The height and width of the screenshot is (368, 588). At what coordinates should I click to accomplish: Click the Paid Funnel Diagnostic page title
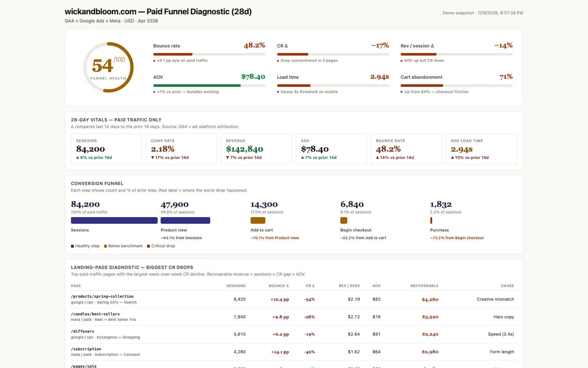pyautogui.click(x=158, y=12)
